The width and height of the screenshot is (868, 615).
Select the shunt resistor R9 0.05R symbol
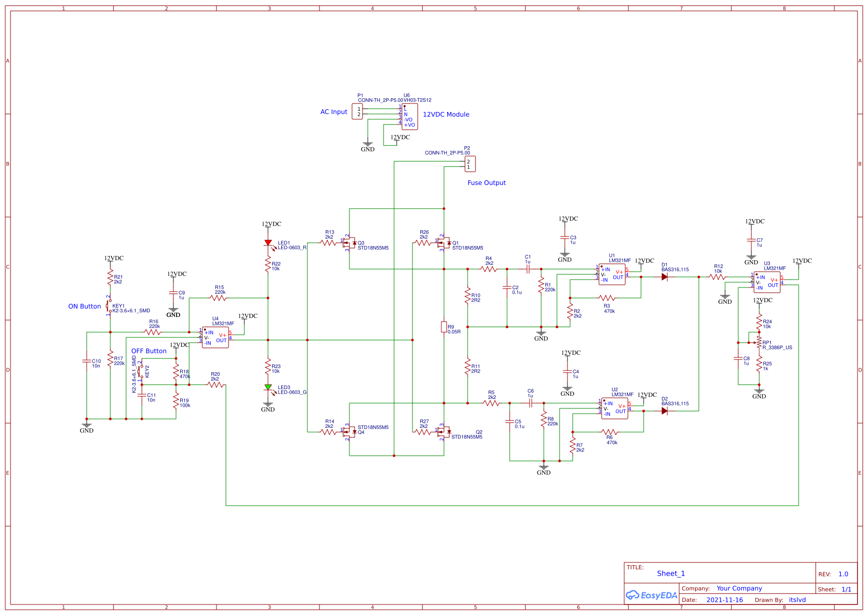tap(445, 327)
